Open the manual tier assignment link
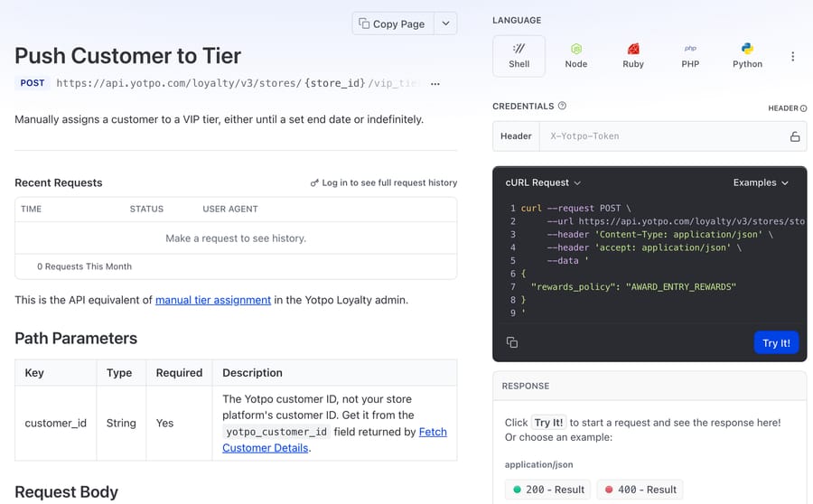Screen dimensions: 813x504 coord(213,300)
